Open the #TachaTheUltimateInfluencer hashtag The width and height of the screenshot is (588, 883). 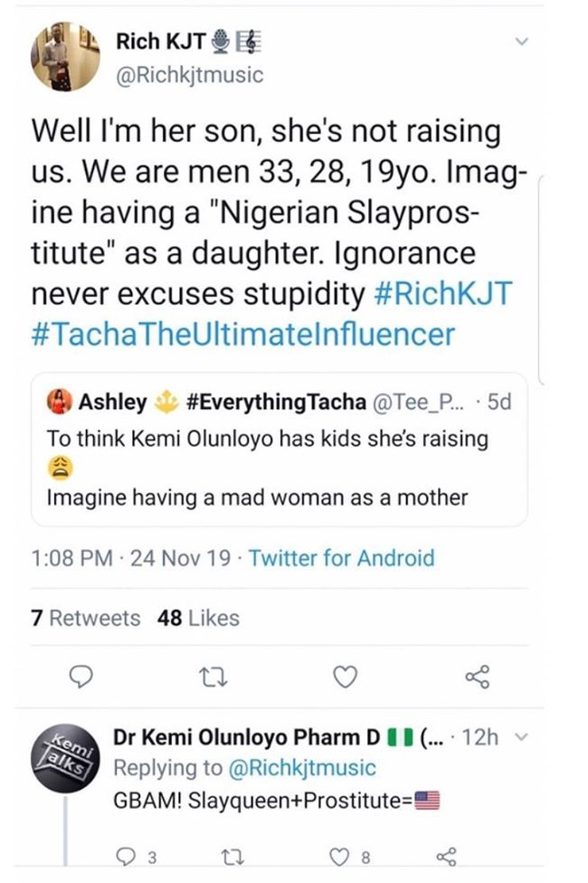(x=242, y=335)
